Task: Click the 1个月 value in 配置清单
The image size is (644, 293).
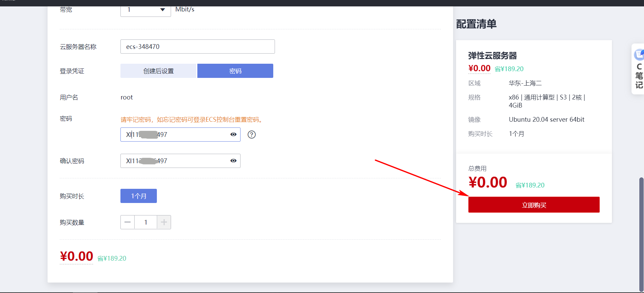Action: tap(516, 134)
